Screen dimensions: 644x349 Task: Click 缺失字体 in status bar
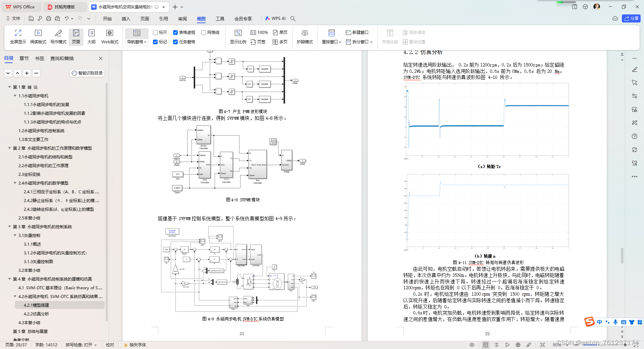tap(135, 345)
